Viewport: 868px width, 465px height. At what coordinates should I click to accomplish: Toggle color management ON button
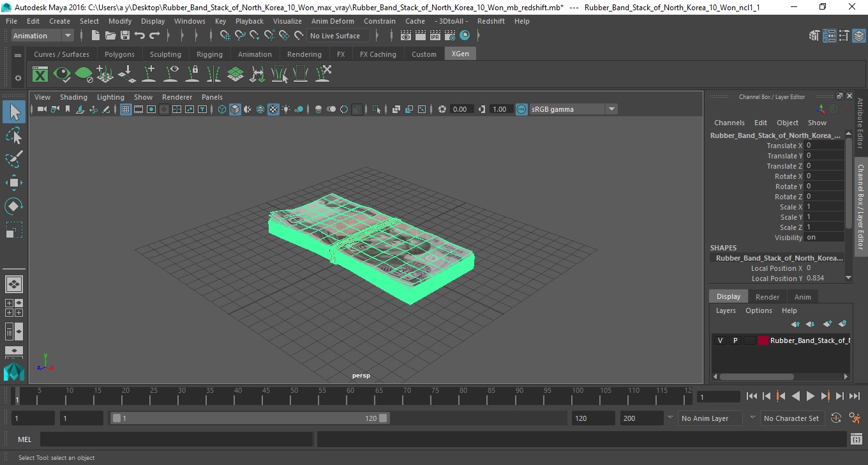[x=521, y=109]
